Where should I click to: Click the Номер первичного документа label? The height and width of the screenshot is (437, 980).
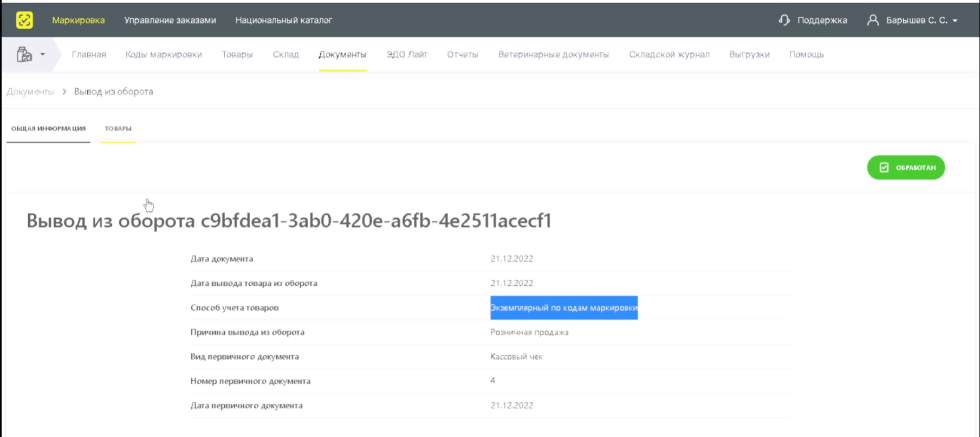(251, 381)
